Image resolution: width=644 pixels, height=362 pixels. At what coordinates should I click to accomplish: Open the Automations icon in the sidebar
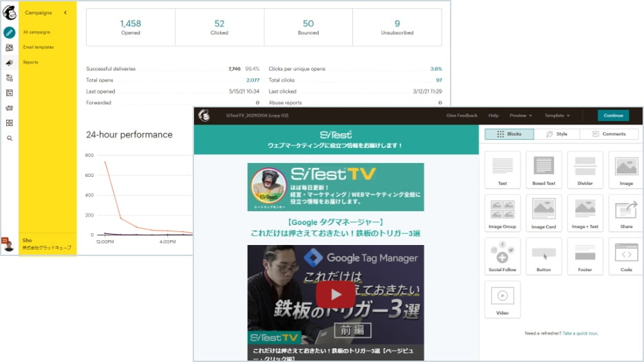pyautogui.click(x=10, y=78)
